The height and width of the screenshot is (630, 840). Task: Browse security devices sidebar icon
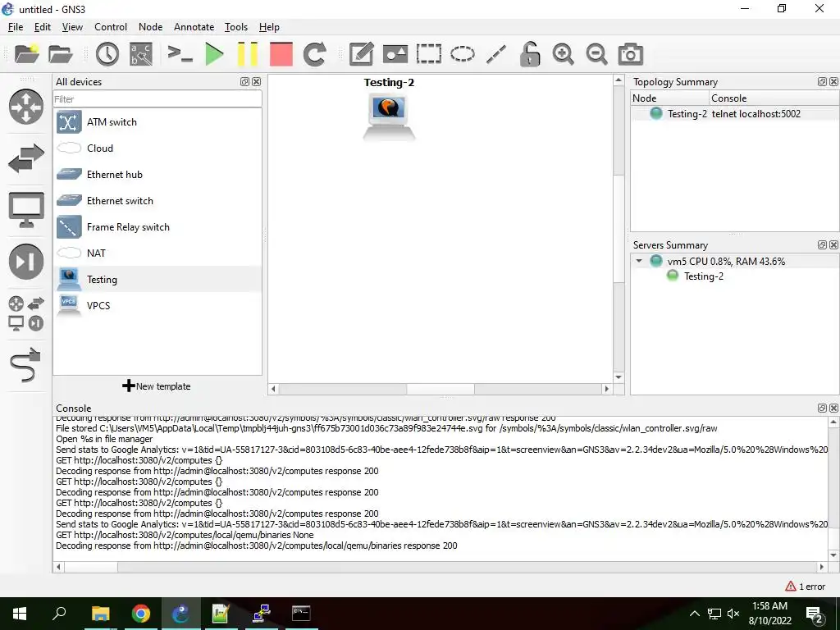(x=25, y=262)
